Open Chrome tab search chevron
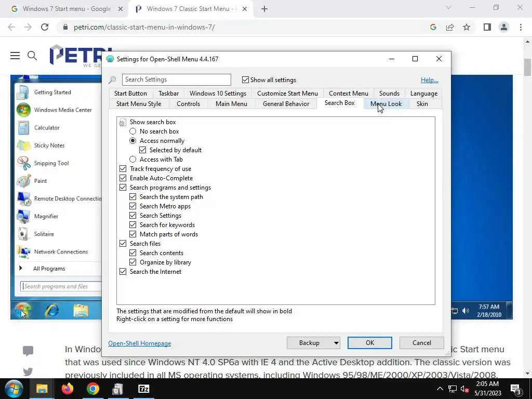Viewport: 532px width, 399px height. point(448,7)
